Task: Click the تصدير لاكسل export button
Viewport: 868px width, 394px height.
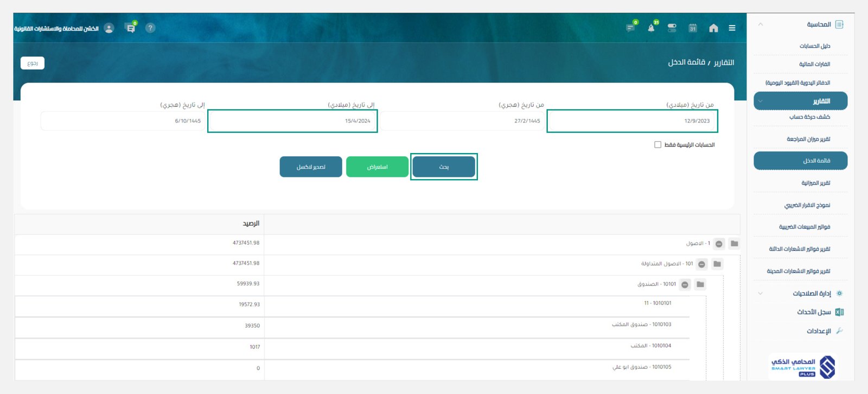Action: click(x=311, y=167)
